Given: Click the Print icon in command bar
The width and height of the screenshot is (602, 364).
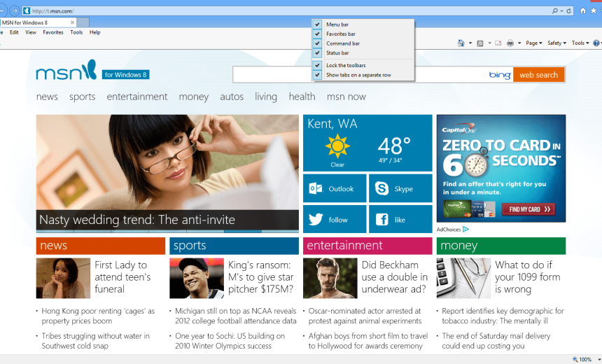Looking at the screenshot, I should [510, 43].
